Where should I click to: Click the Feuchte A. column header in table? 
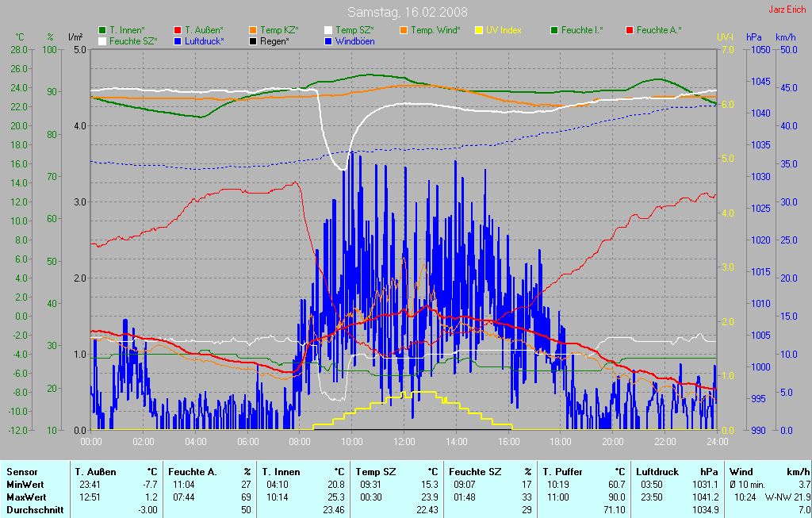point(193,472)
